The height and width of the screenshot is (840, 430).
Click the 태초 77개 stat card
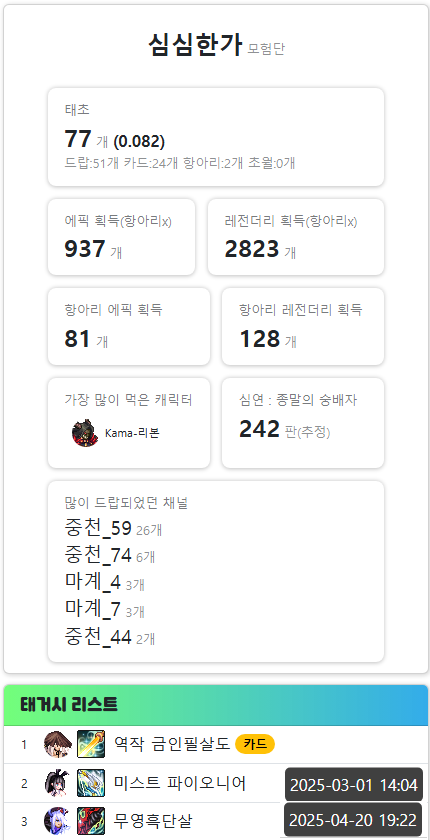coord(216,137)
